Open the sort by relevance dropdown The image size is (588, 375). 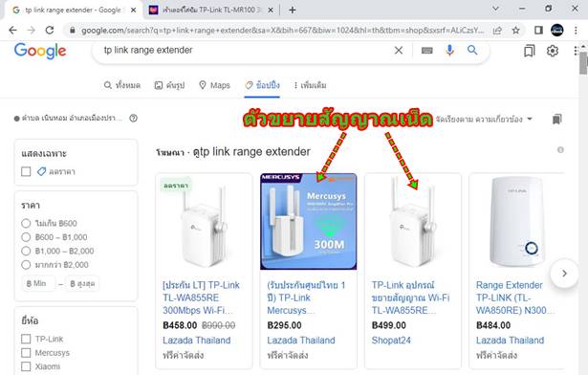(484, 120)
